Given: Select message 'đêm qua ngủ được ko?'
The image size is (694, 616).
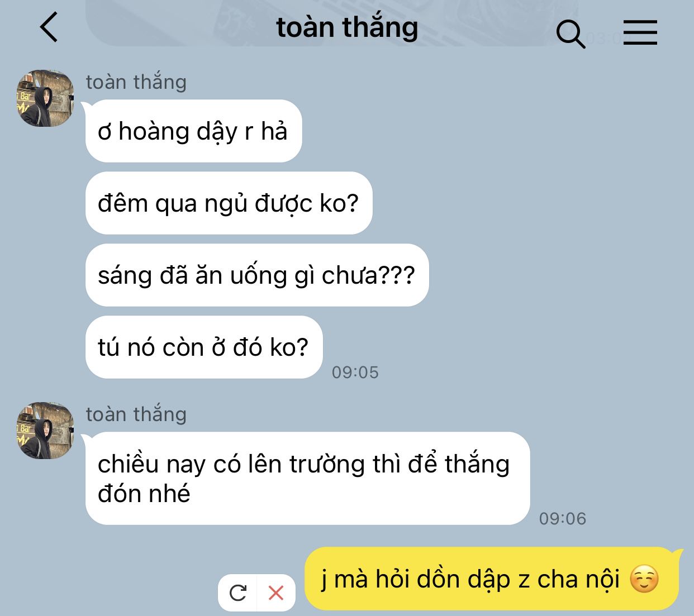Looking at the screenshot, I should (229, 203).
